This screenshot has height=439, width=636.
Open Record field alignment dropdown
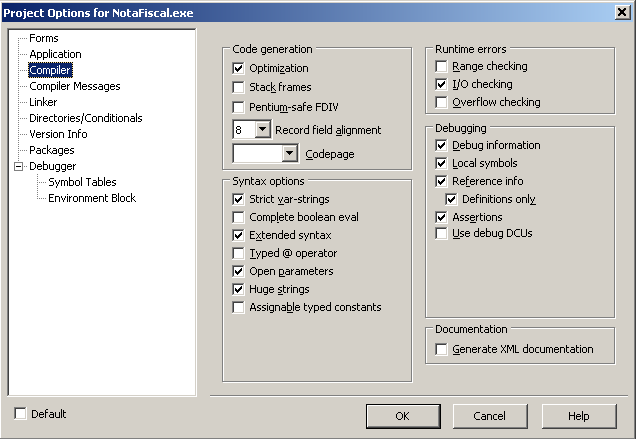coord(263,130)
